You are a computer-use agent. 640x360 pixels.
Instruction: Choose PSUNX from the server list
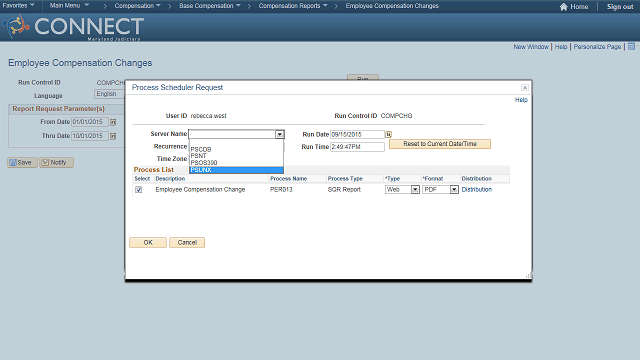click(236, 170)
